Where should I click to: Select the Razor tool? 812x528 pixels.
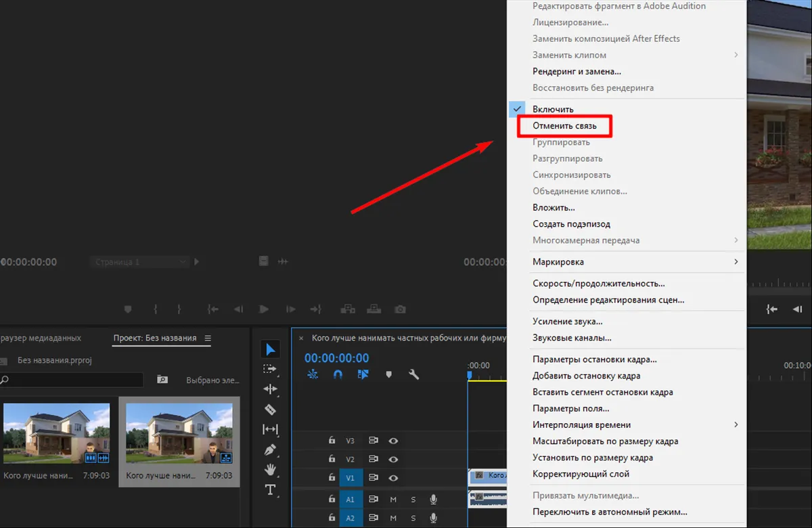[270, 409]
